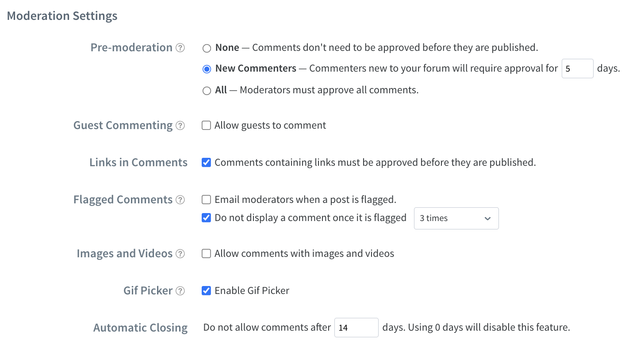644x351 pixels.
Task: Enable email moderators when post flagged
Action: click(206, 200)
